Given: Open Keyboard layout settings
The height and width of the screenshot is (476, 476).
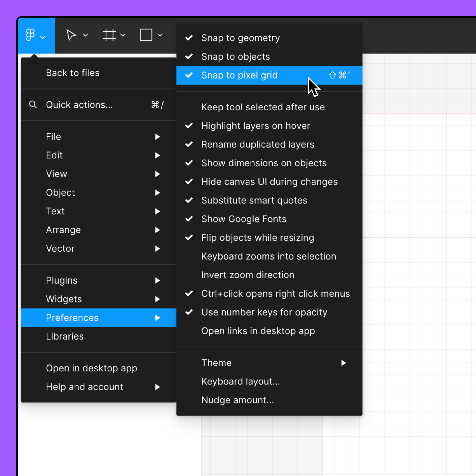Looking at the screenshot, I should [240, 382].
